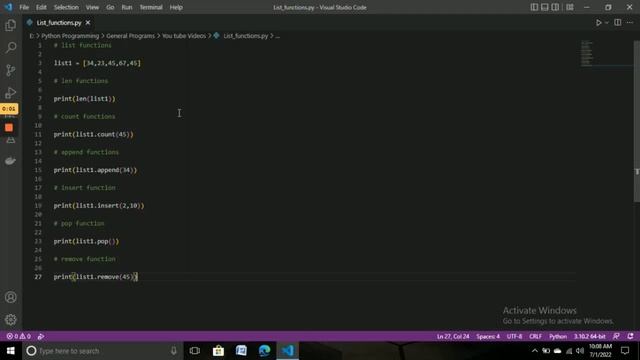
Task: Open the File menu
Action: [24, 7]
